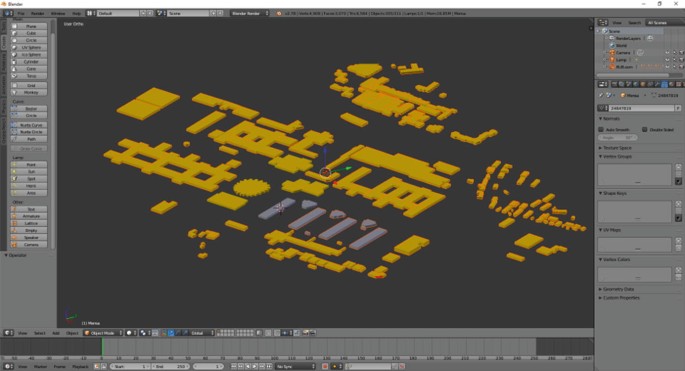
Task: Open the 3D viewport Object menu
Action: [72, 333]
